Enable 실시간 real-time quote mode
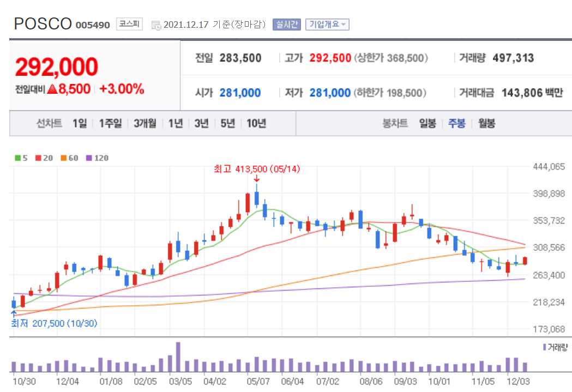 286,24
